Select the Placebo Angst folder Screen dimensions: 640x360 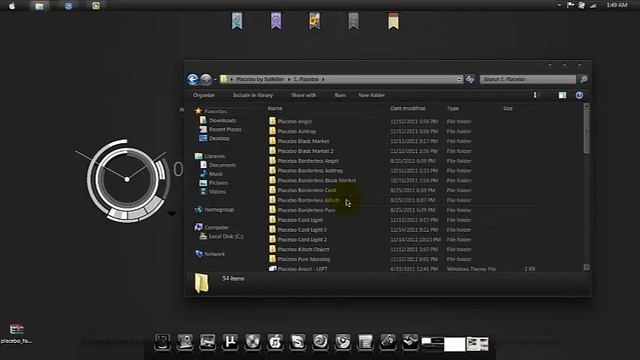tap(295, 122)
